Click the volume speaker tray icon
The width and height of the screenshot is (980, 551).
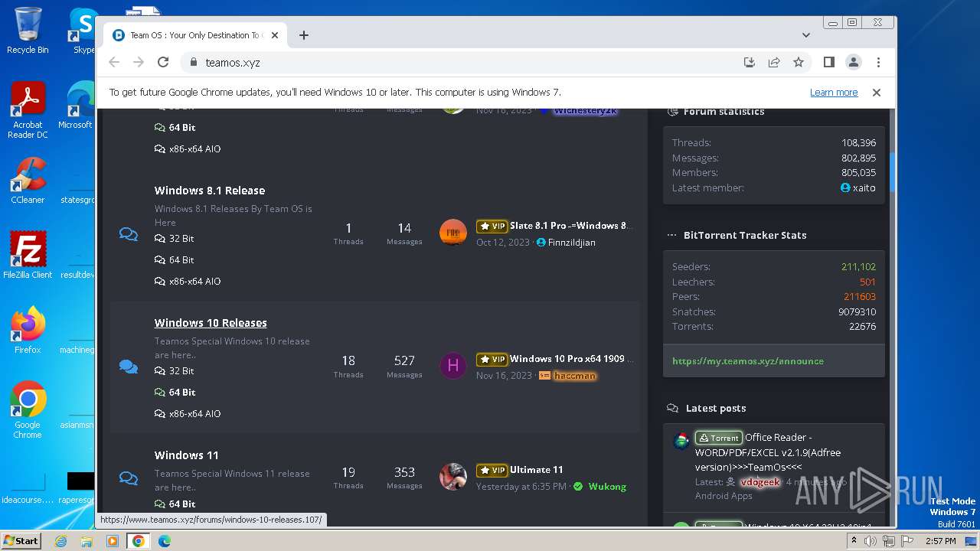point(871,541)
